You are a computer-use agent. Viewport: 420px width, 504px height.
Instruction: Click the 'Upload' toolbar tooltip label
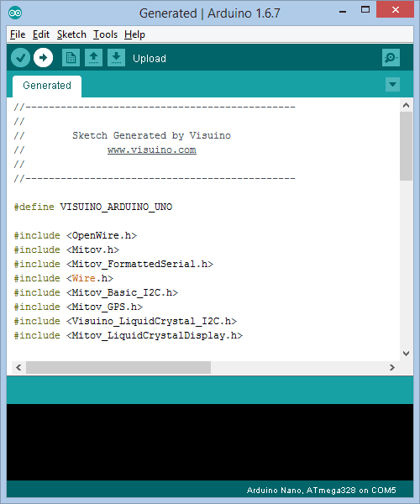point(150,59)
